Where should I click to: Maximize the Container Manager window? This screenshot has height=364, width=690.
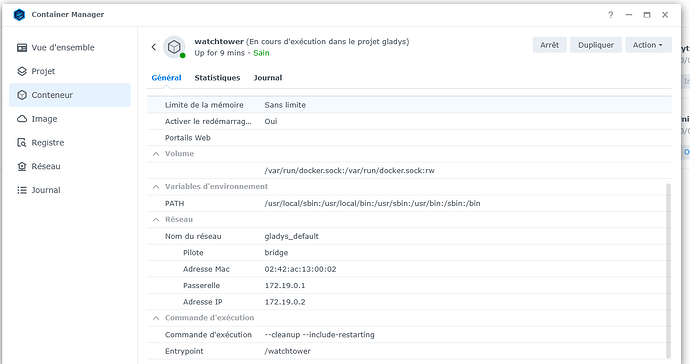tap(646, 15)
